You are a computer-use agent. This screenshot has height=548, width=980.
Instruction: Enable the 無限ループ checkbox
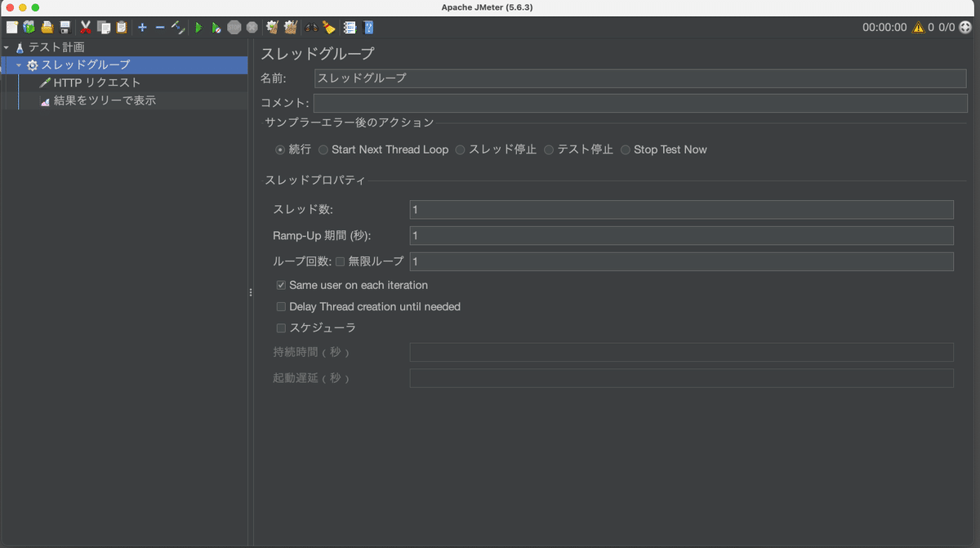coord(341,261)
